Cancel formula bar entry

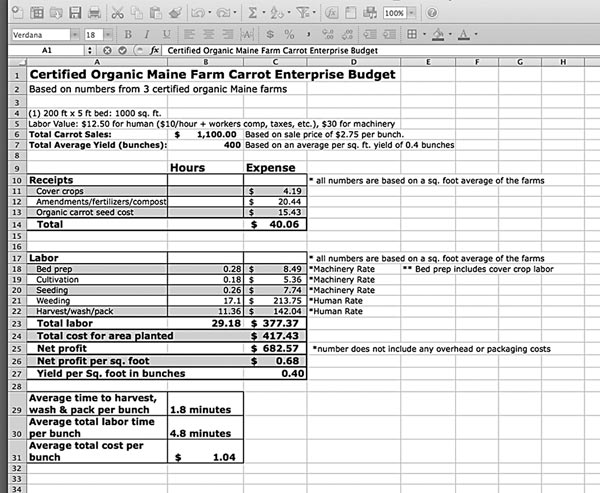107,51
